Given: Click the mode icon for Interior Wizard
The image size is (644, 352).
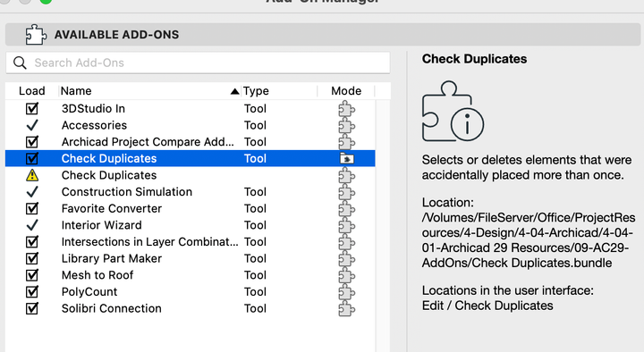Looking at the screenshot, I should (x=347, y=226).
